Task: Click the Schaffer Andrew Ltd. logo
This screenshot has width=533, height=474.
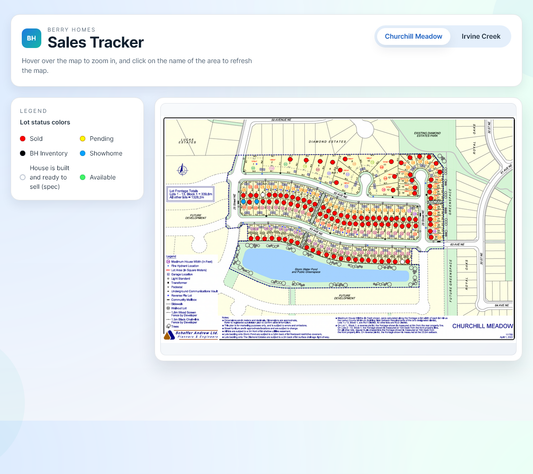Action: pyautogui.click(x=191, y=335)
